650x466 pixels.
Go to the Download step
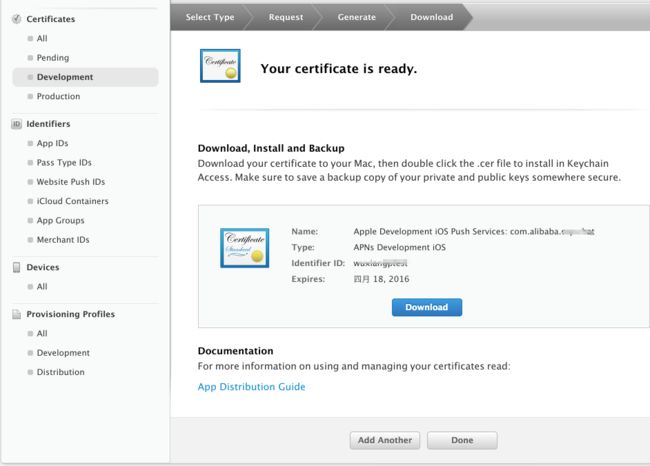point(432,17)
